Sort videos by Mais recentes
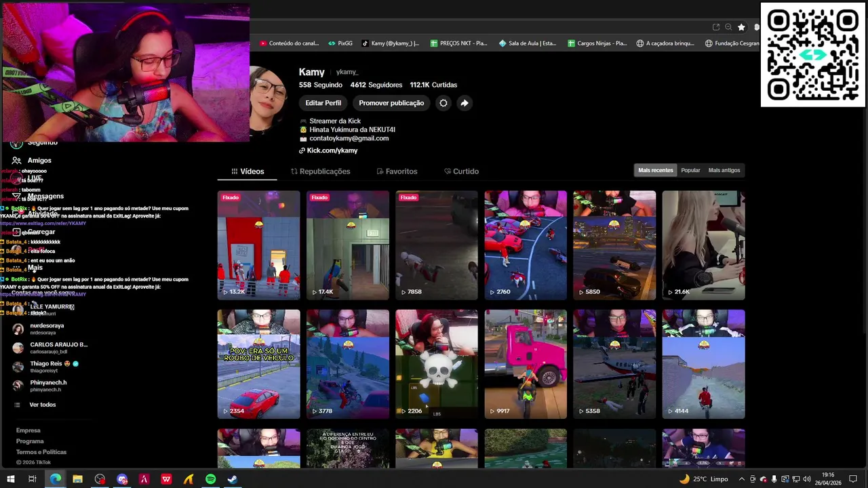The height and width of the screenshot is (488, 868). [656, 170]
